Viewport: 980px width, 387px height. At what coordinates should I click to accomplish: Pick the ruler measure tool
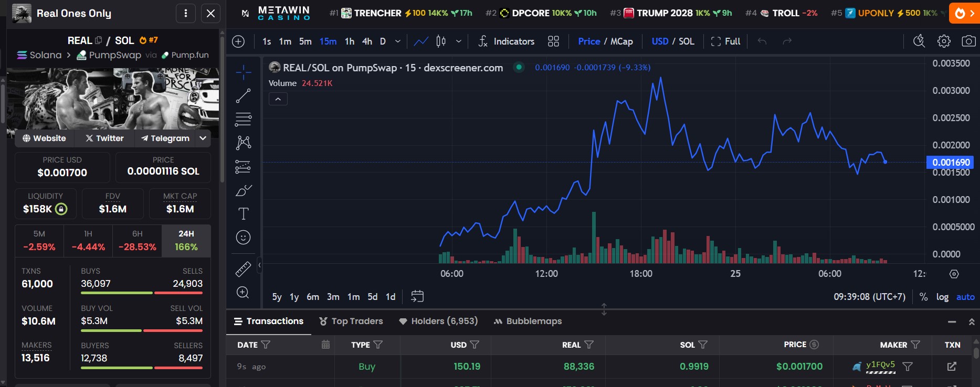(x=243, y=269)
